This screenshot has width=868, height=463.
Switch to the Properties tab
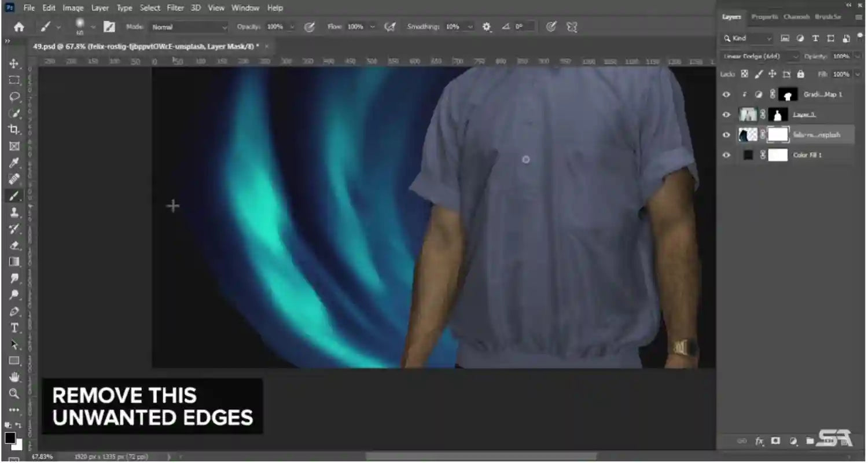coord(764,17)
